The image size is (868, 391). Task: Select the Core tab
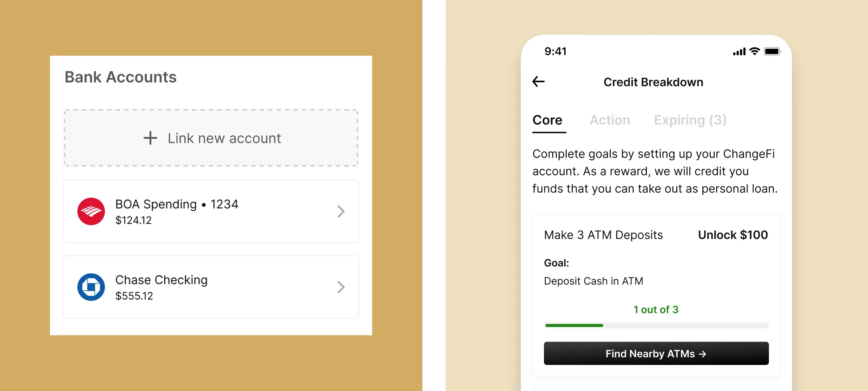click(548, 120)
